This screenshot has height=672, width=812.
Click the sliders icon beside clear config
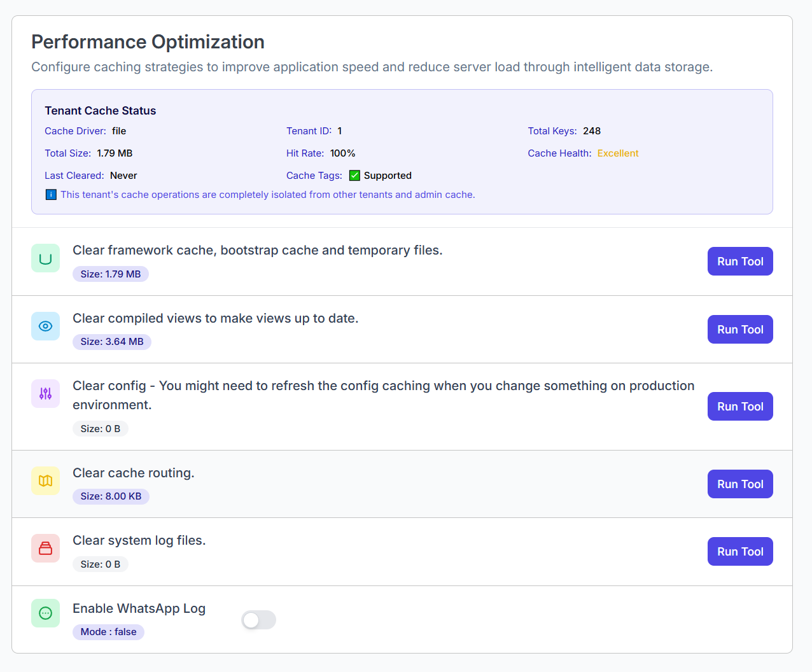(45, 393)
